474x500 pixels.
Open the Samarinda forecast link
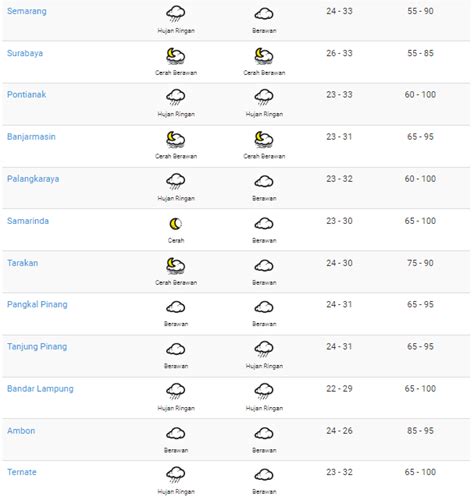point(28,221)
